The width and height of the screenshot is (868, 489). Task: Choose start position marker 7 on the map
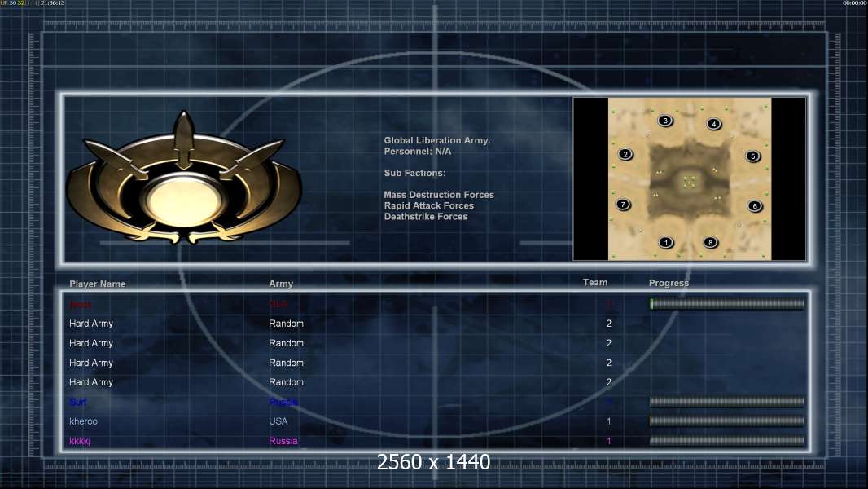pos(624,205)
